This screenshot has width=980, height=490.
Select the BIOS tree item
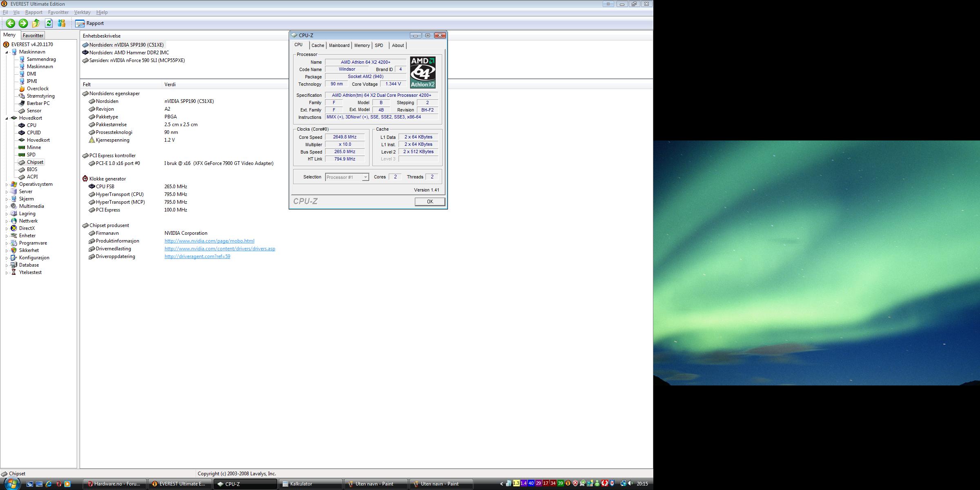click(x=32, y=169)
